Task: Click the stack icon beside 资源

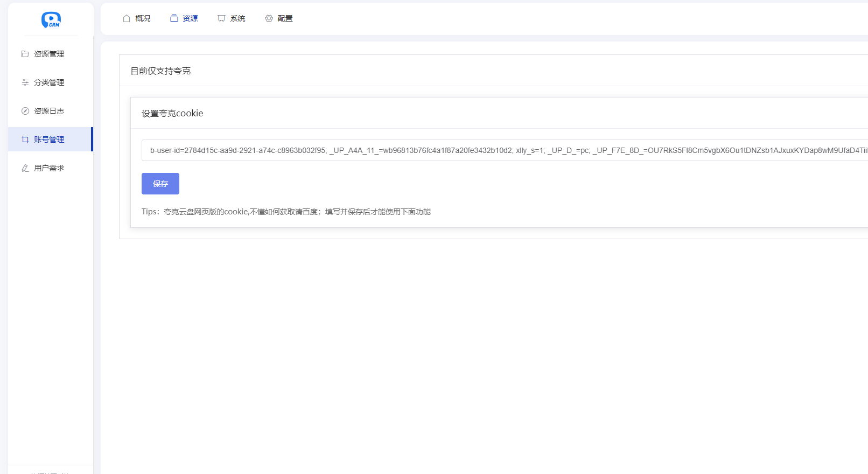Action: tap(174, 18)
